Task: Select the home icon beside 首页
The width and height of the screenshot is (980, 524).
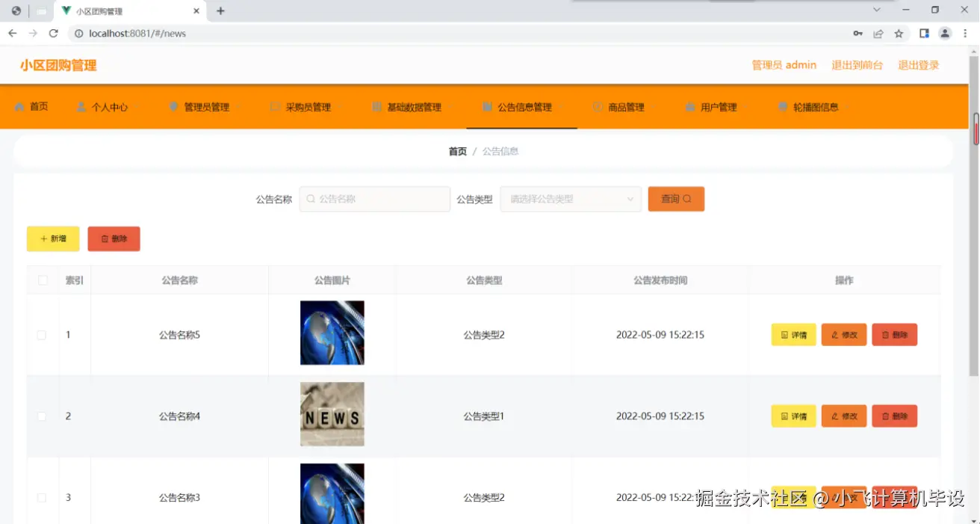Action: tap(19, 106)
